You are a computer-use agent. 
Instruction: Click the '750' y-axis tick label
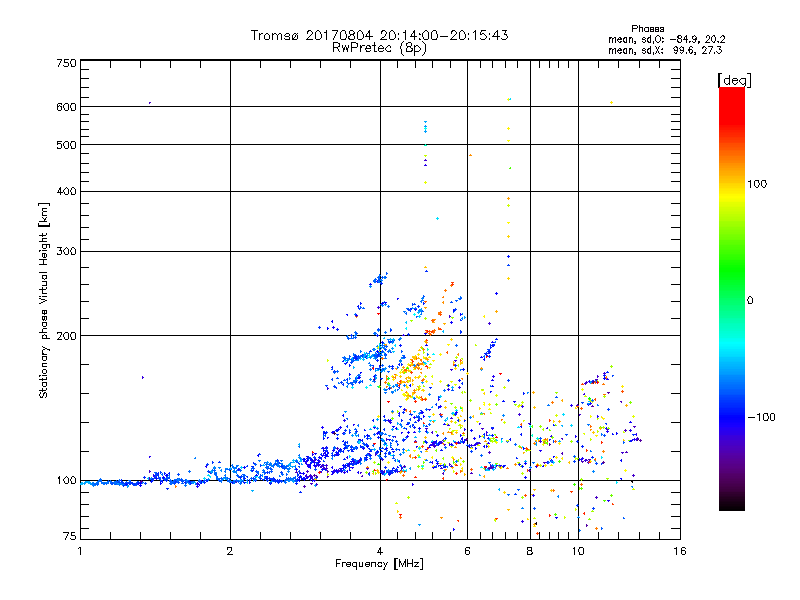66,63
